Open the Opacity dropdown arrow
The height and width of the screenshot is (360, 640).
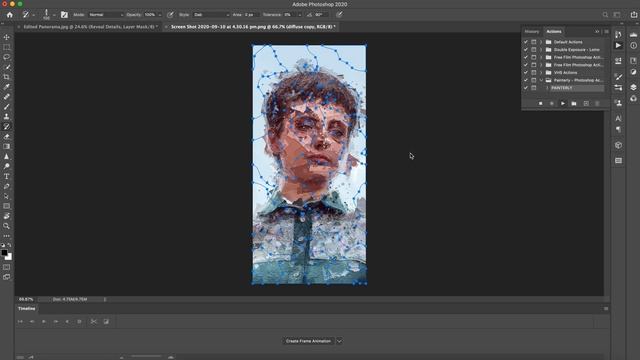(x=160, y=15)
